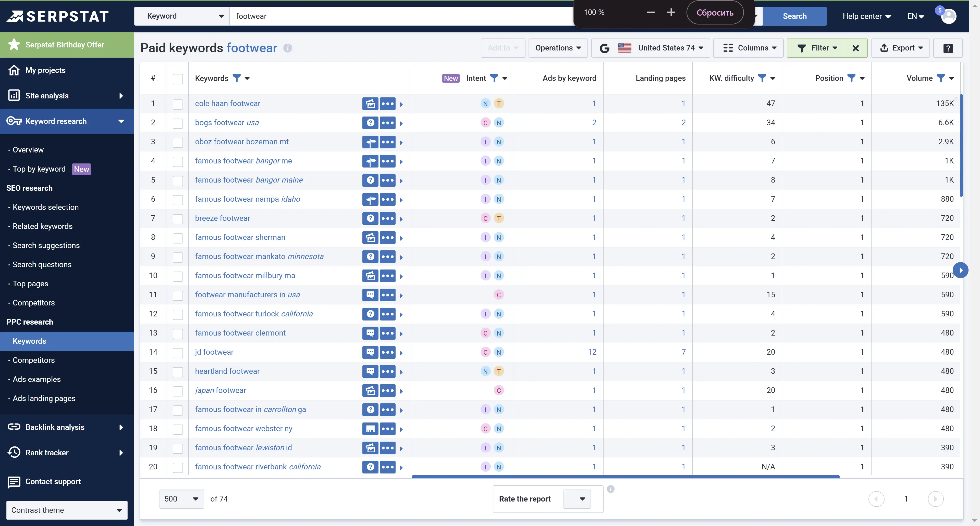Screen dimensions: 980x526
Task: Click the KW. difficulty filter funnel
Action: click(762, 78)
